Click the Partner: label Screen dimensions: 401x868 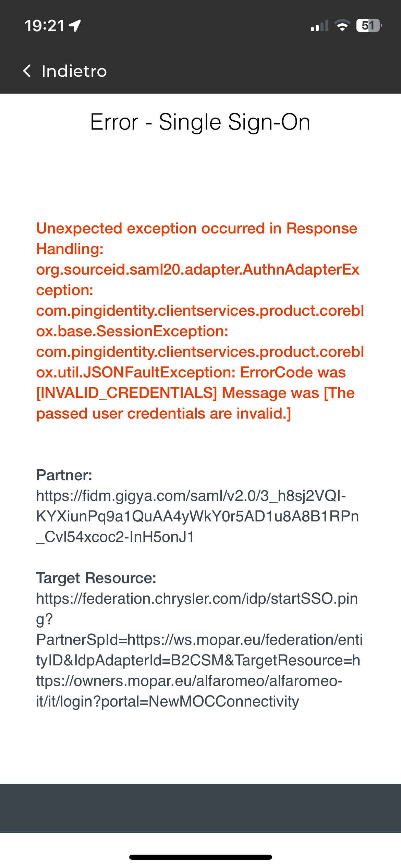pos(64,475)
